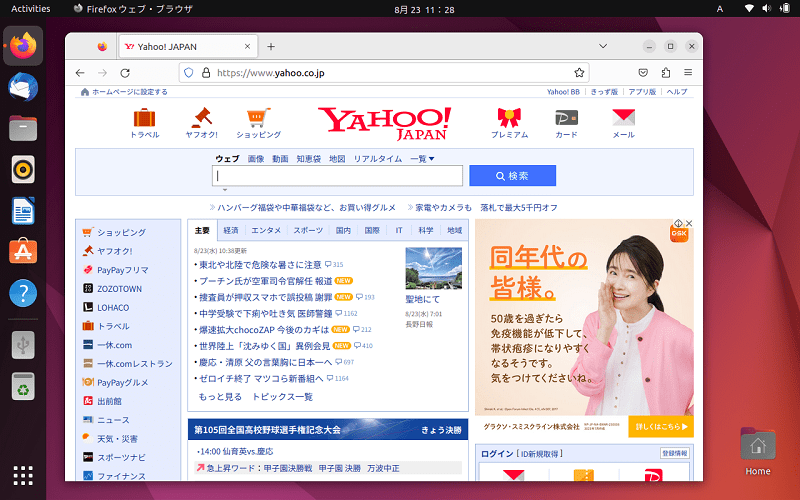
Task: Switch news to the IT tab
Action: click(399, 230)
